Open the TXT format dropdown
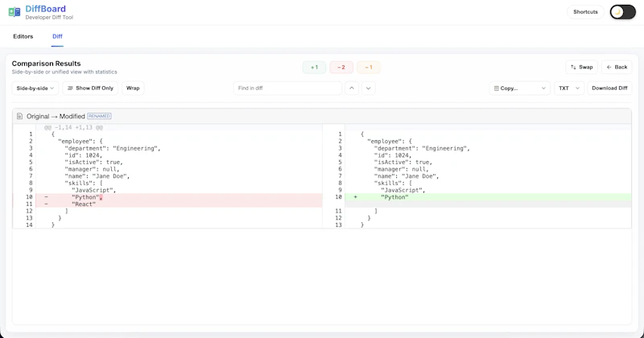This screenshot has width=644, height=338. point(569,89)
